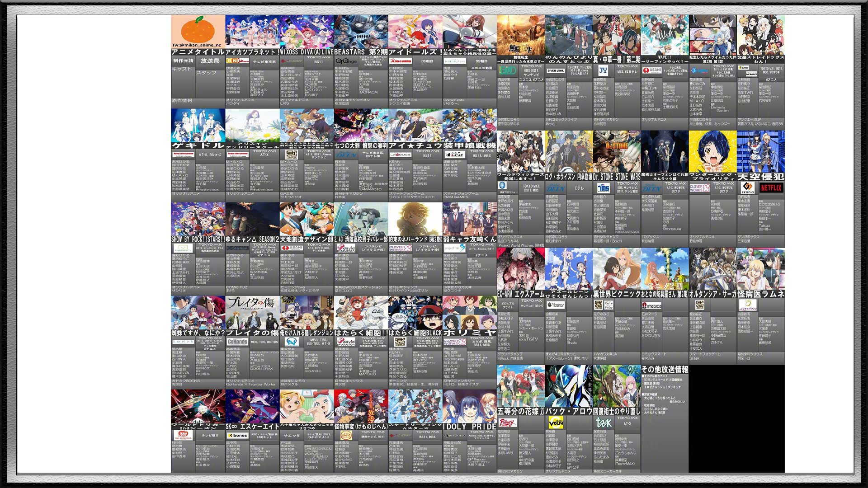Image resolution: width=868 pixels, height=488 pixels.
Task: Select the ASAHI logo under 天地創造デザイン部
Action: coord(292,248)
